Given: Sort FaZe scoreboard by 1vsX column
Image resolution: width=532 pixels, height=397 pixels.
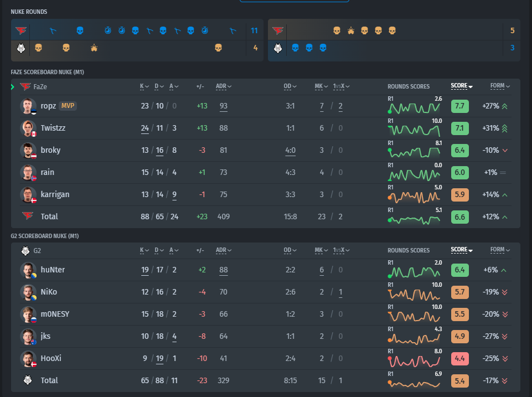Looking at the screenshot, I should point(341,86).
